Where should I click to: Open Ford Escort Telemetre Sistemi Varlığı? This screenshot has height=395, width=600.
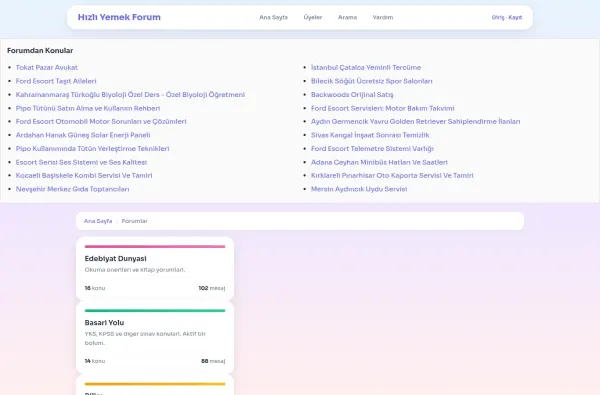point(372,149)
